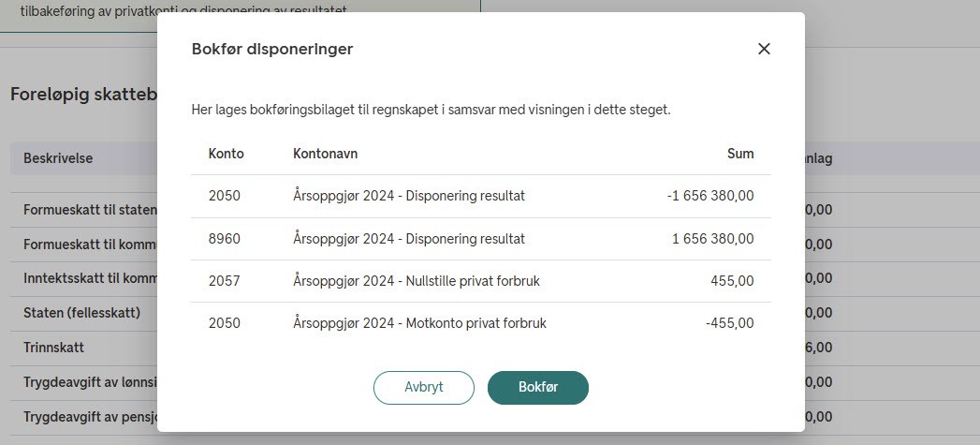The height and width of the screenshot is (445, 980).
Task: Select the Trinnskatt row
Action: pyautogui.click(x=53, y=348)
